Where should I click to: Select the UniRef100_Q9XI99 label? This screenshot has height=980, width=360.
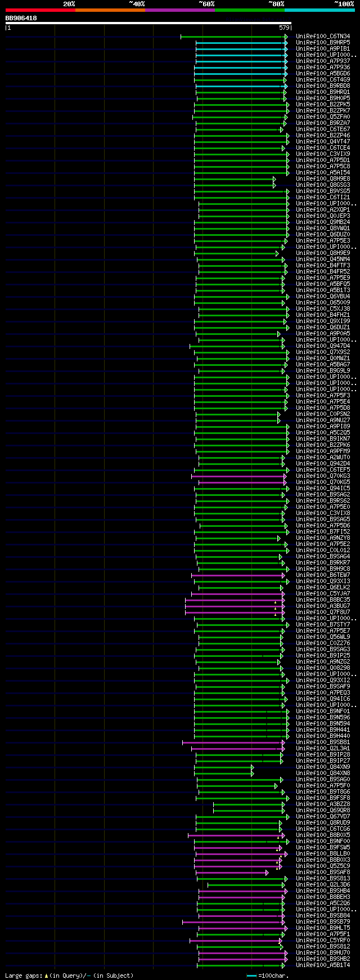323,321
